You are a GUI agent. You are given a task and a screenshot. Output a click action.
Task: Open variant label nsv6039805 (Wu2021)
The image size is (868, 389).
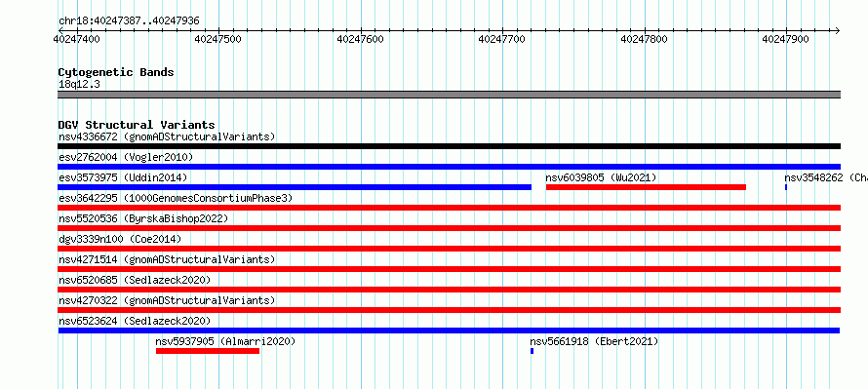click(601, 177)
